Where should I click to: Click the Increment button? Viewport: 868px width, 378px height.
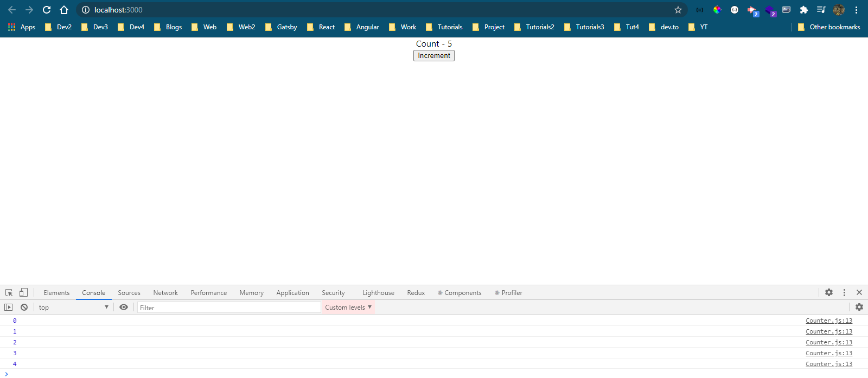coord(434,56)
